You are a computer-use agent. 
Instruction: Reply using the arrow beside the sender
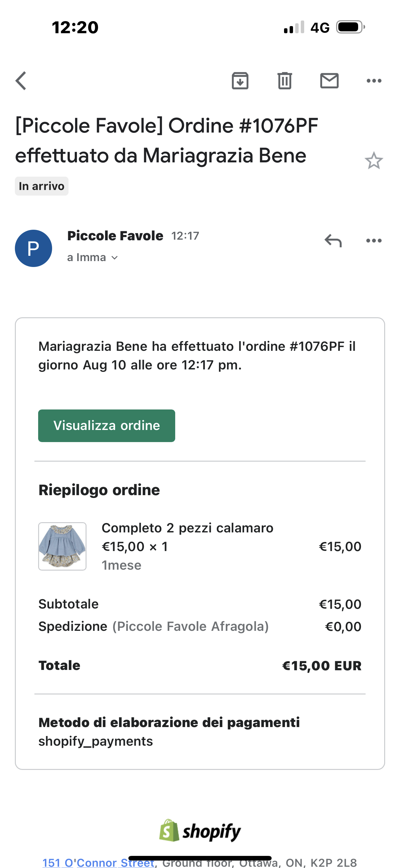tap(333, 241)
